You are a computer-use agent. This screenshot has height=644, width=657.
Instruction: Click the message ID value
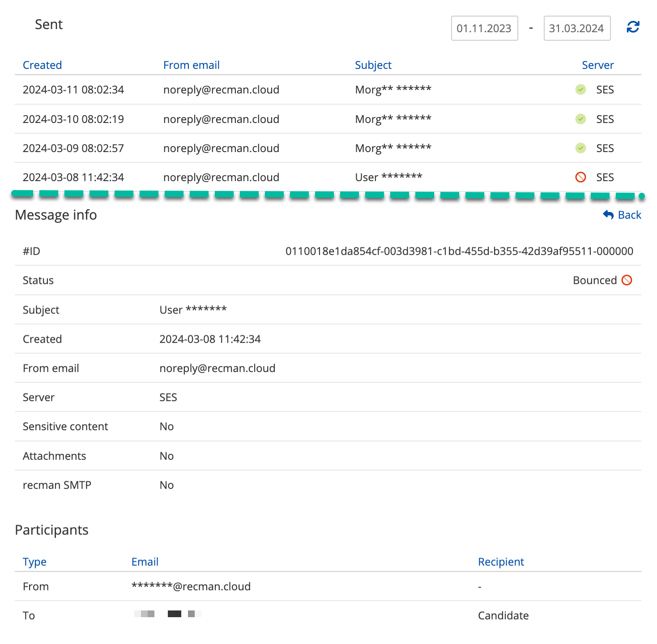click(x=459, y=251)
